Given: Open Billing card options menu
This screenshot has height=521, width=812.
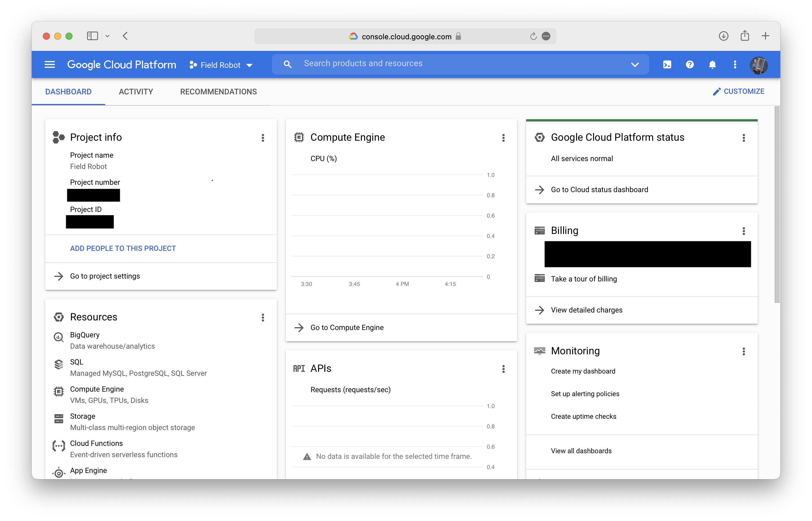Looking at the screenshot, I should tap(744, 231).
